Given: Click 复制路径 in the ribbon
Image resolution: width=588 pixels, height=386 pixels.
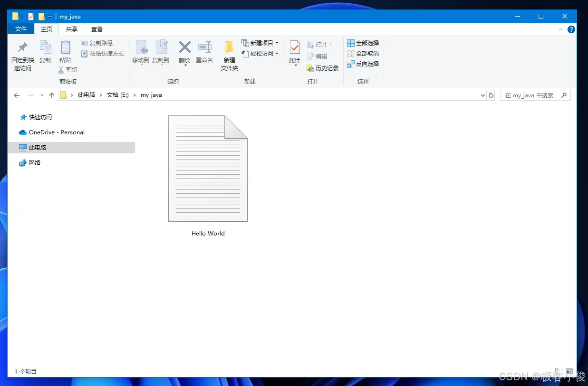Looking at the screenshot, I should [x=97, y=43].
